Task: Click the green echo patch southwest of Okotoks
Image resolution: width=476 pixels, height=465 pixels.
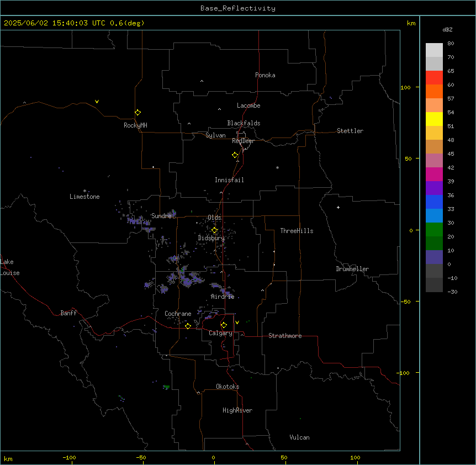Action: pyautogui.click(x=166, y=387)
